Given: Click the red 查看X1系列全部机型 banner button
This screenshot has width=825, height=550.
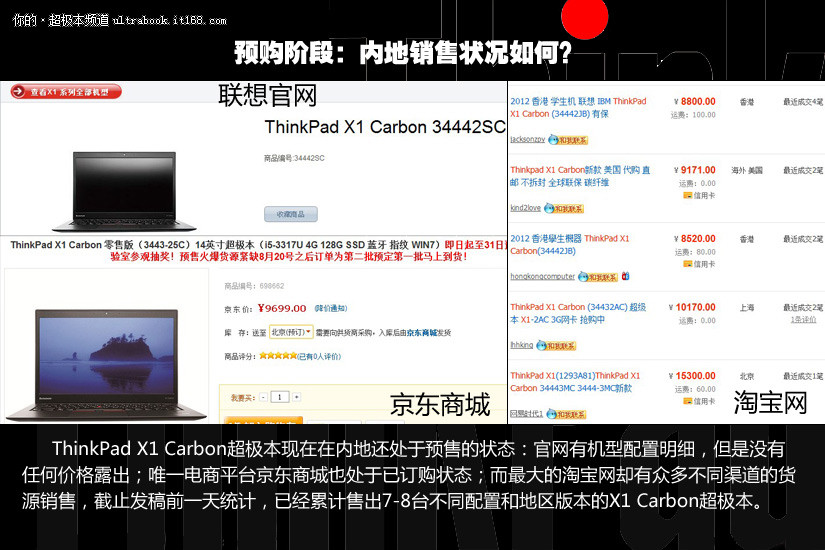Looking at the screenshot, I should [x=66, y=91].
